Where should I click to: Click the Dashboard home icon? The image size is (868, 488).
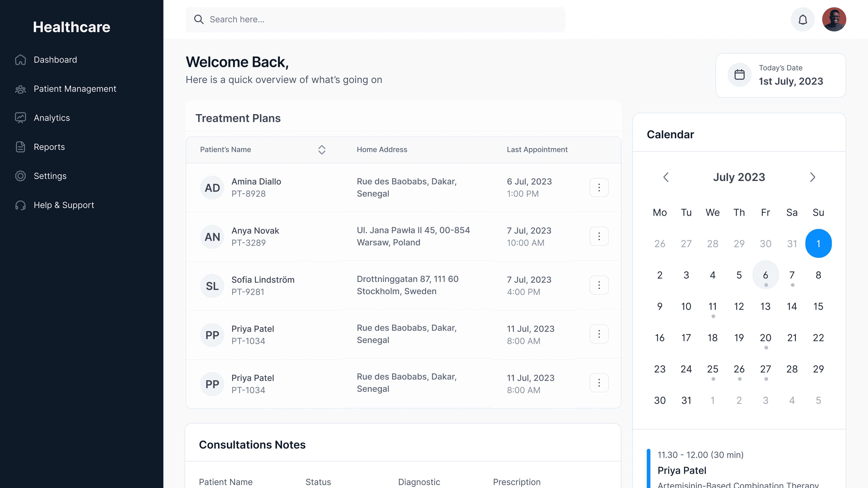coord(21,60)
